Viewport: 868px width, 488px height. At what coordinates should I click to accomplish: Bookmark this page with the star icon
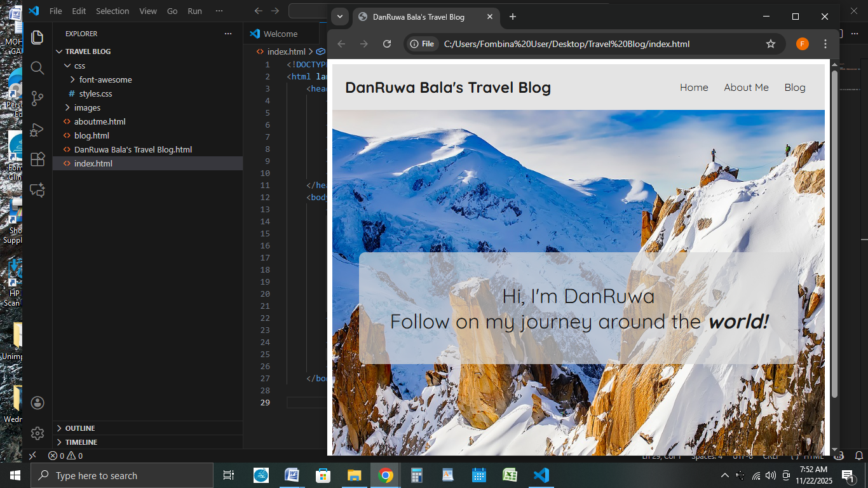(x=771, y=44)
